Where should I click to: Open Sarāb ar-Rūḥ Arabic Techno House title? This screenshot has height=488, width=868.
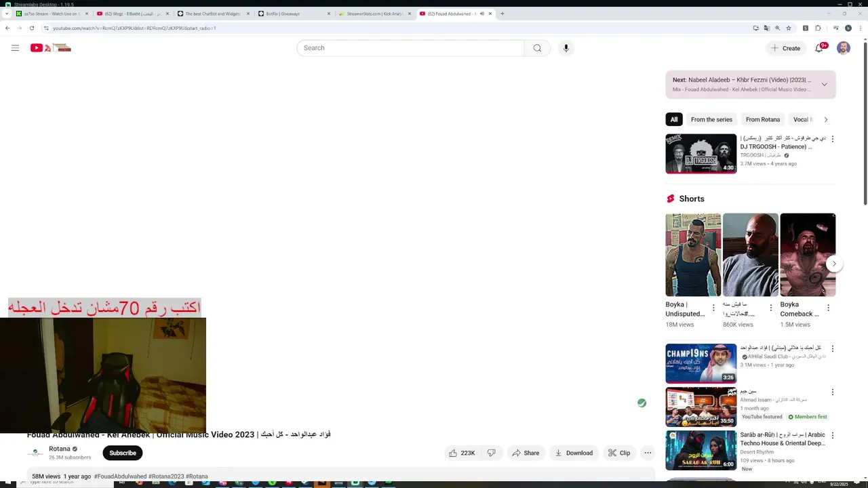point(783,439)
